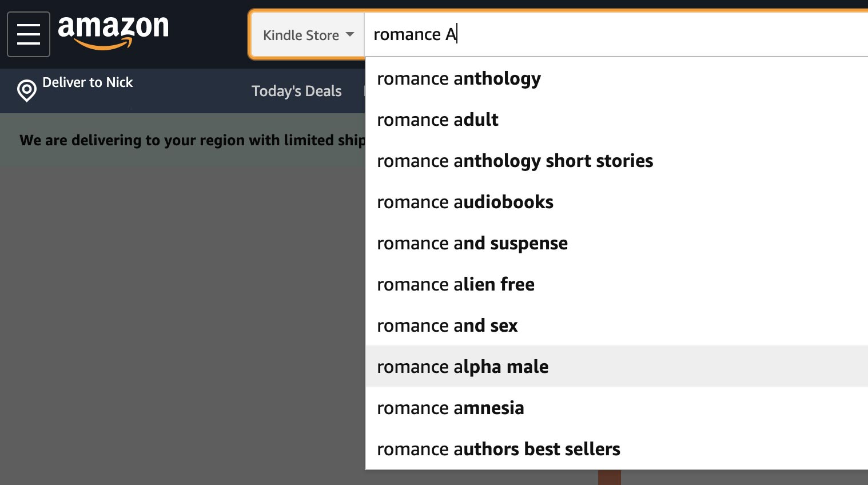Click the dimmed page background area

coord(182,326)
